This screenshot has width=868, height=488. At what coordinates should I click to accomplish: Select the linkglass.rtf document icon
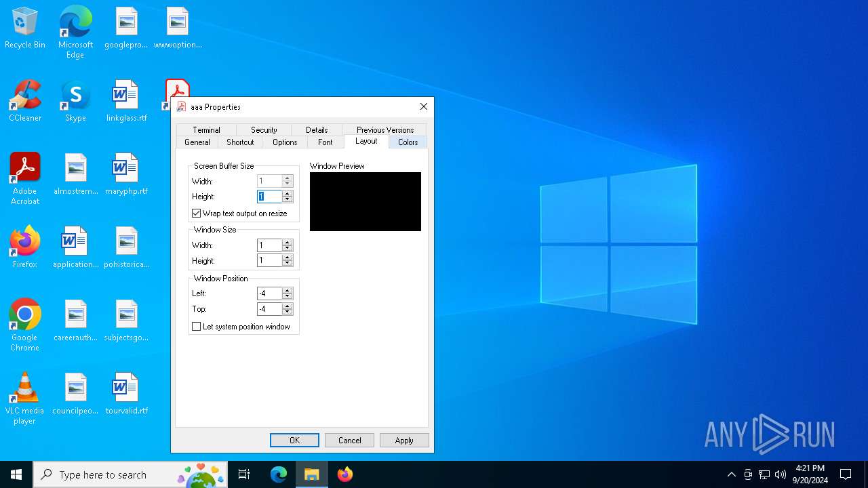pyautogui.click(x=126, y=102)
